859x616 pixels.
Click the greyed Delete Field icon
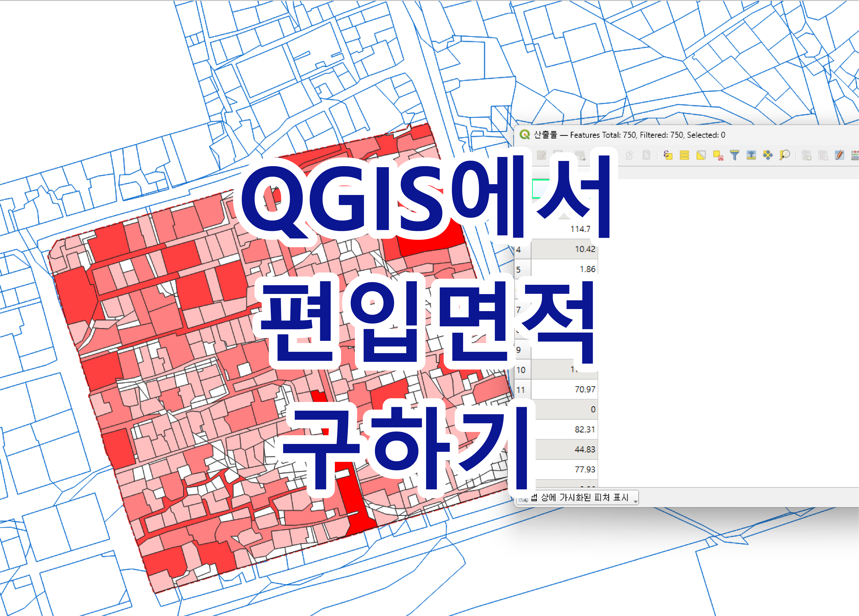[x=823, y=155]
